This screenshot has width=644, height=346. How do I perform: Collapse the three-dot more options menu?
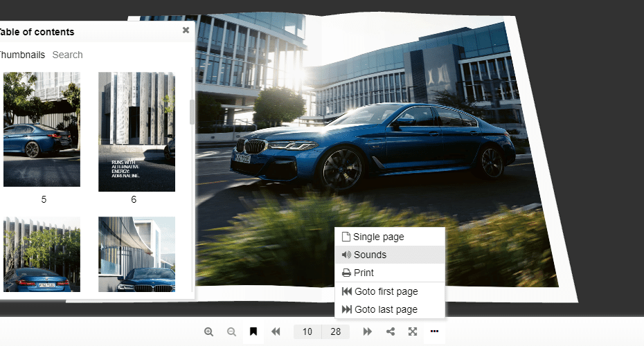(x=434, y=331)
